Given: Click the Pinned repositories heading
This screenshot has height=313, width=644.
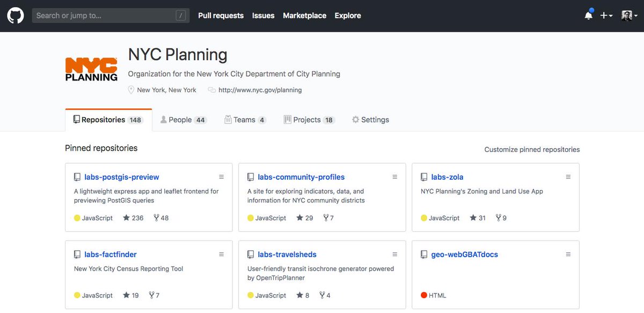Looking at the screenshot, I should [101, 148].
